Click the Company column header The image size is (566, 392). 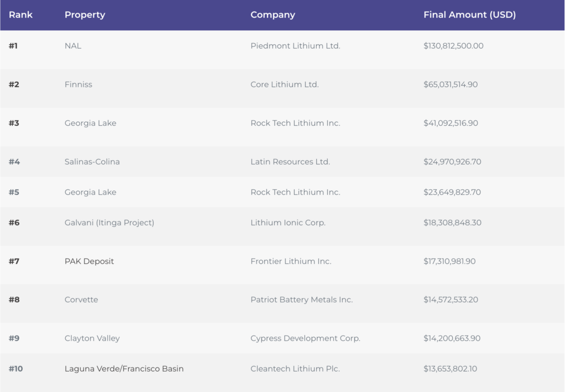pyautogui.click(x=272, y=15)
